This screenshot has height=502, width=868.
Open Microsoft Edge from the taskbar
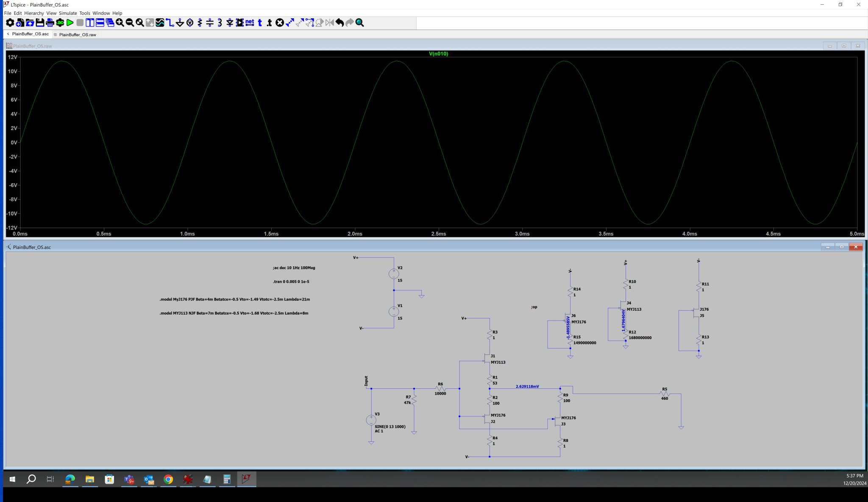(x=70, y=479)
